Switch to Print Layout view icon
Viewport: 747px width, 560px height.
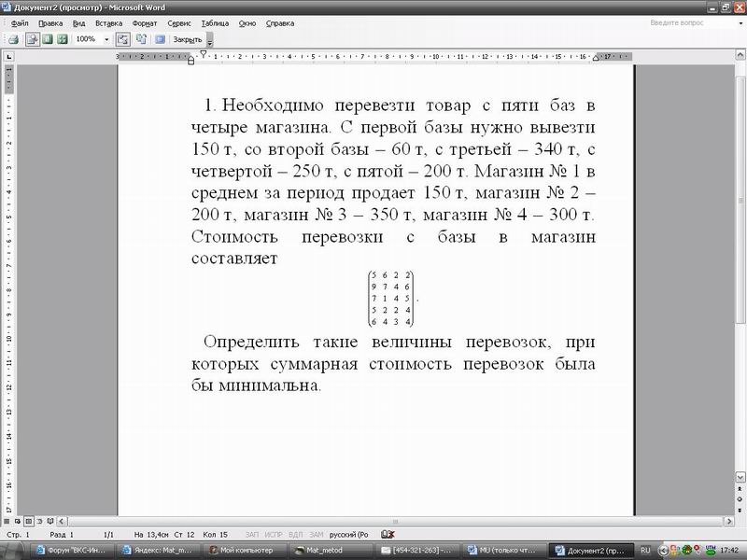(x=29, y=522)
